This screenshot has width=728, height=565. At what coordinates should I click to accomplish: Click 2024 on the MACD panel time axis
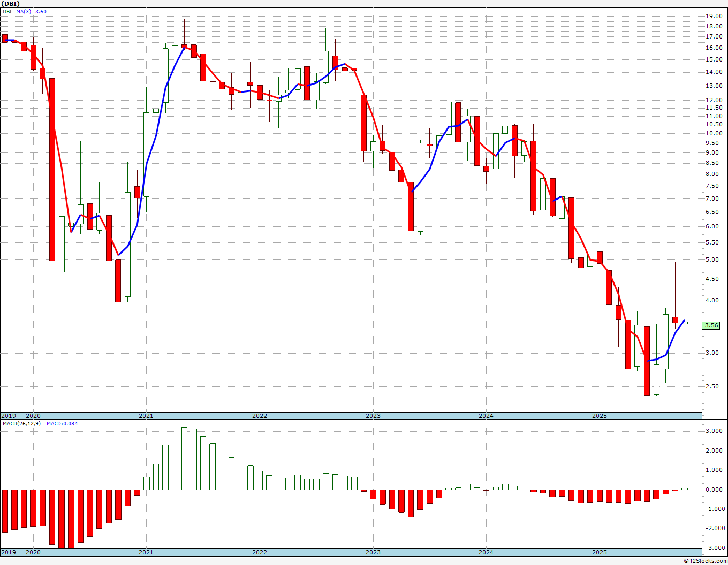click(486, 552)
